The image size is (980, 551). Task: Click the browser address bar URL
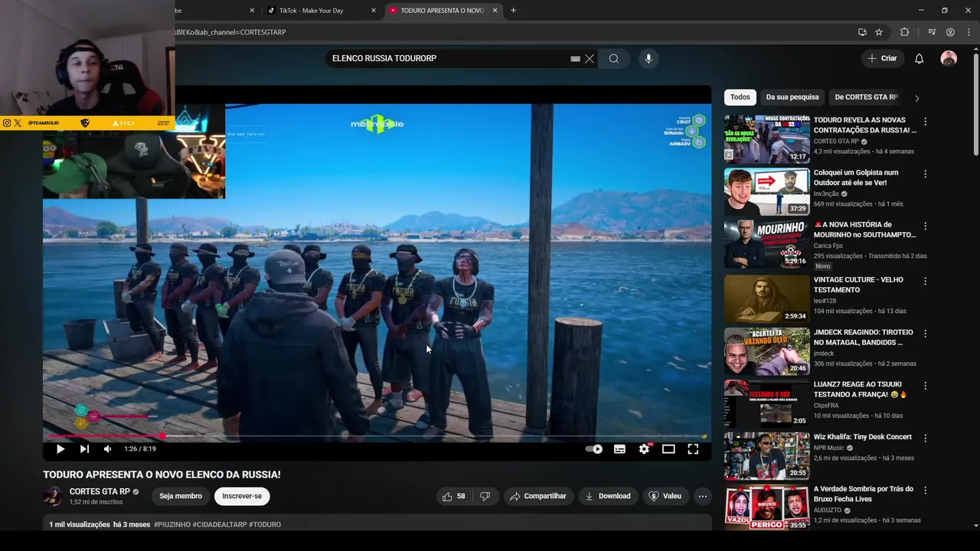tap(230, 32)
